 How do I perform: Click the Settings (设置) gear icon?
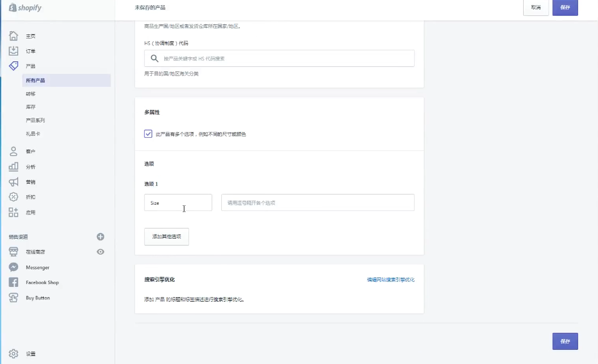(x=14, y=354)
